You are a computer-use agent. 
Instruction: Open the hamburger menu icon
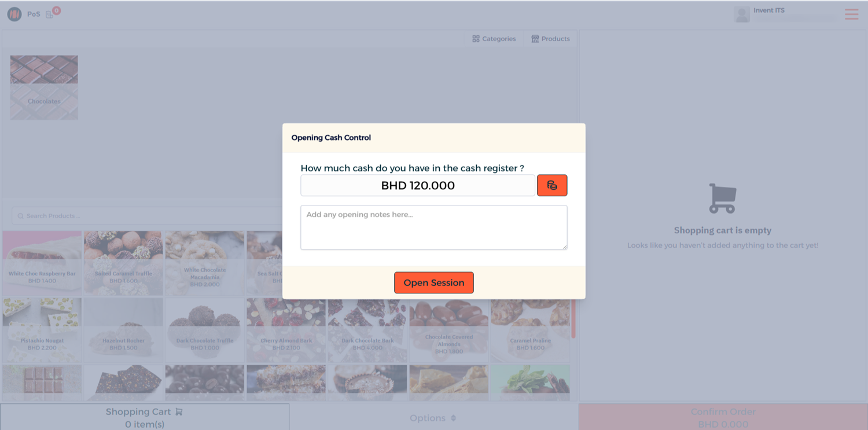tap(851, 14)
